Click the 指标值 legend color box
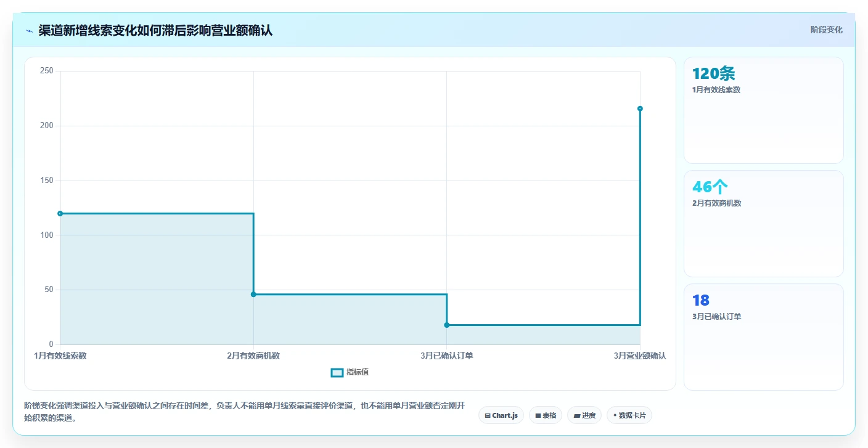Image resolution: width=868 pixels, height=448 pixels. pyautogui.click(x=337, y=372)
